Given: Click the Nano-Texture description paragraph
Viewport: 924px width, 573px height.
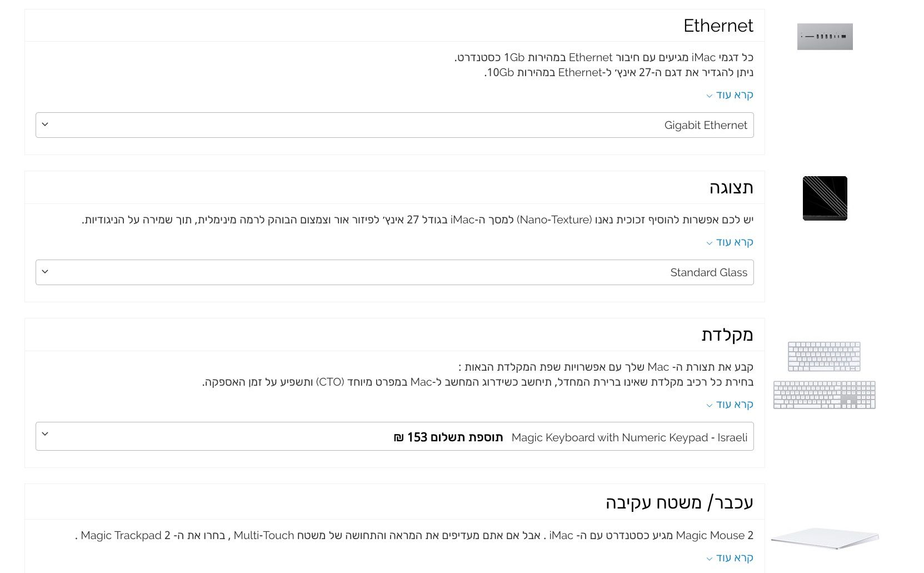Looking at the screenshot, I should coord(417,220).
